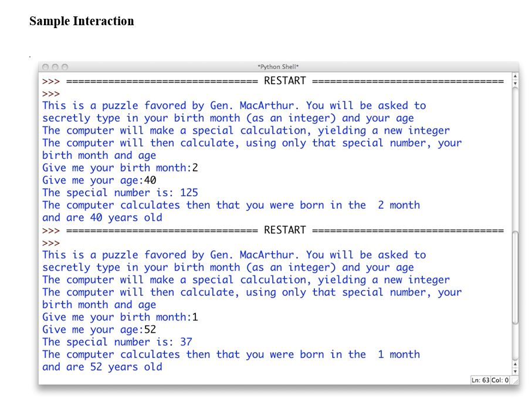Click the Col: 0 status field

[499, 380]
